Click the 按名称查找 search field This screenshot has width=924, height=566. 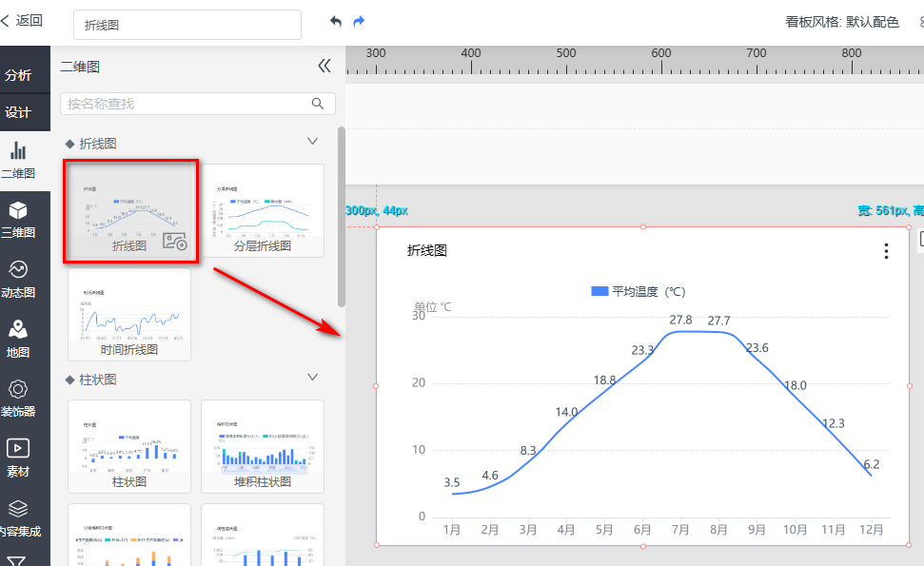(186, 104)
